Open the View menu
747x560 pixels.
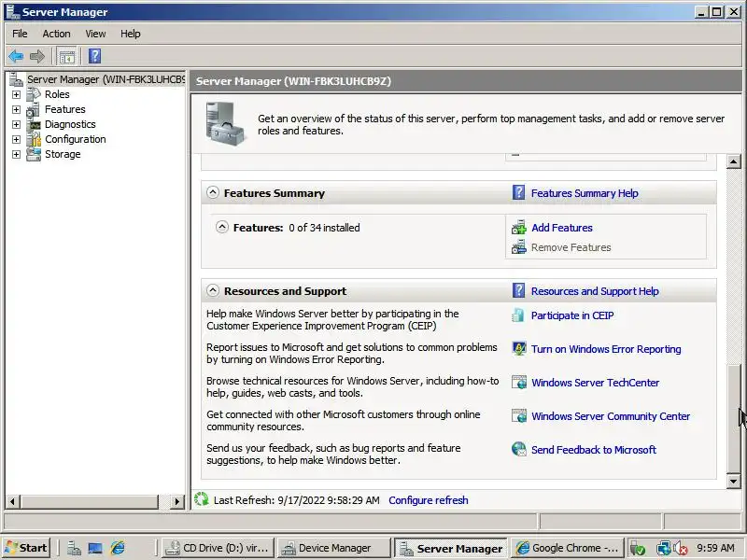(95, 34)
